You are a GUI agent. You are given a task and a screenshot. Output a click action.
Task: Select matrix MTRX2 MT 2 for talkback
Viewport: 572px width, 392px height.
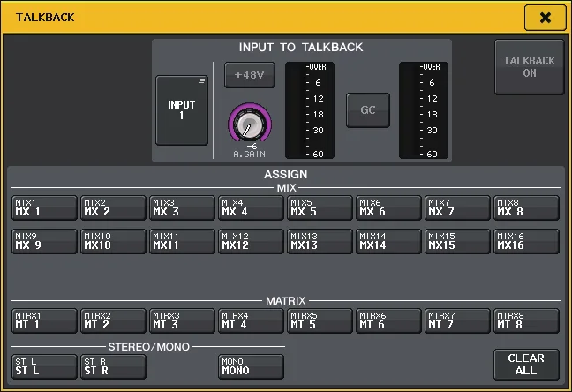click(113, 320)
